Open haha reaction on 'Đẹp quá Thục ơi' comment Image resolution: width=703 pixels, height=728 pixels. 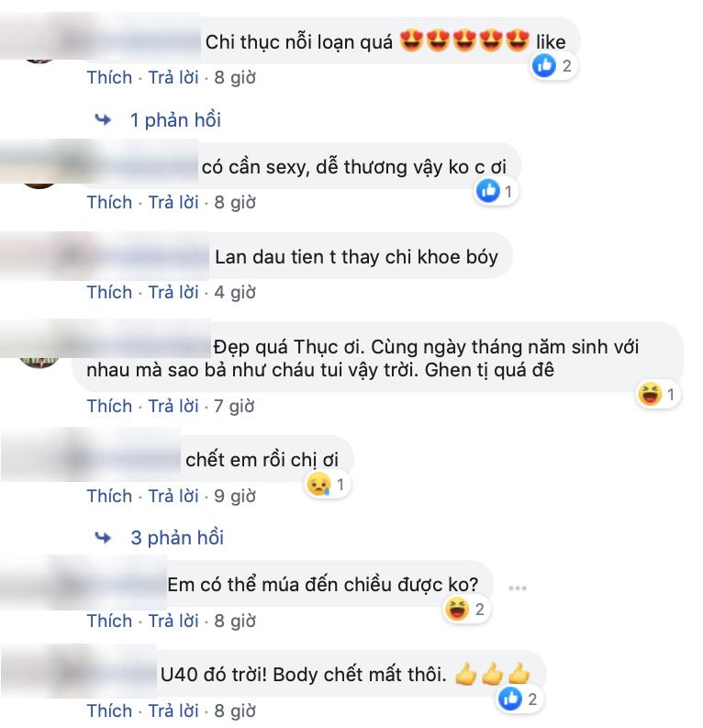[657, 394]
